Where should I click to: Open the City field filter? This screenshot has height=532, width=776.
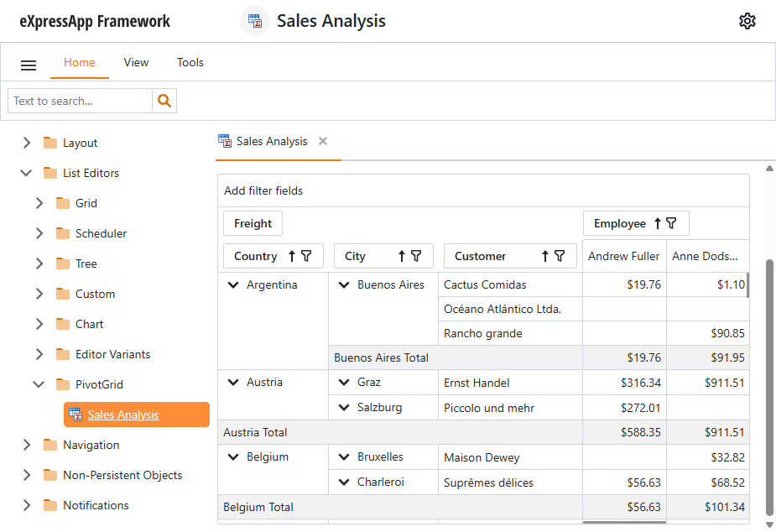point(416,256)
